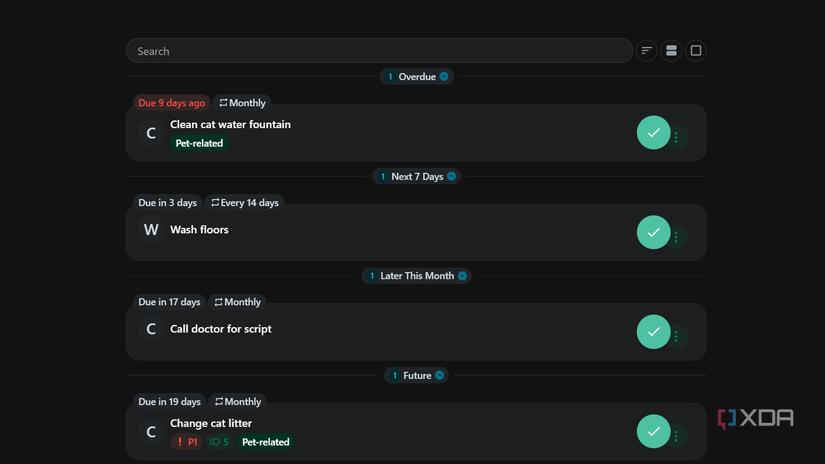Screen dimensions: 825x464
Task: Toggle the Later This Month section
Action: pos(462,276)
